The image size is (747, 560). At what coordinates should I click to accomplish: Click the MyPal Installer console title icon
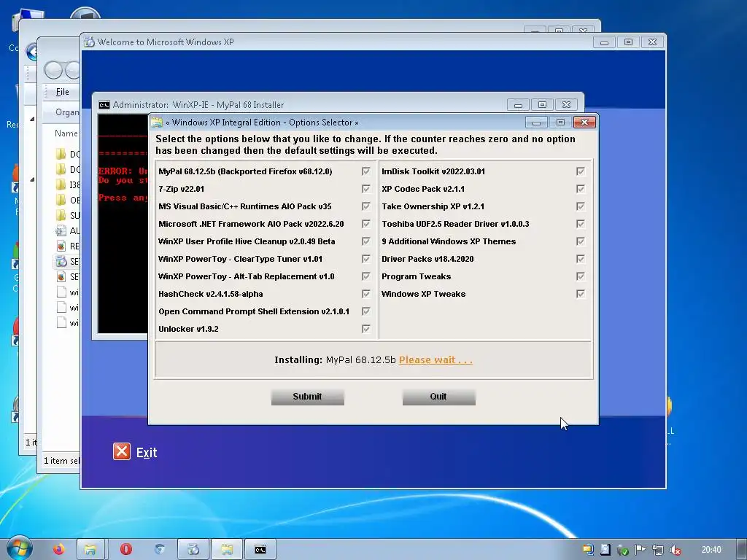click(x=104, y=105)
